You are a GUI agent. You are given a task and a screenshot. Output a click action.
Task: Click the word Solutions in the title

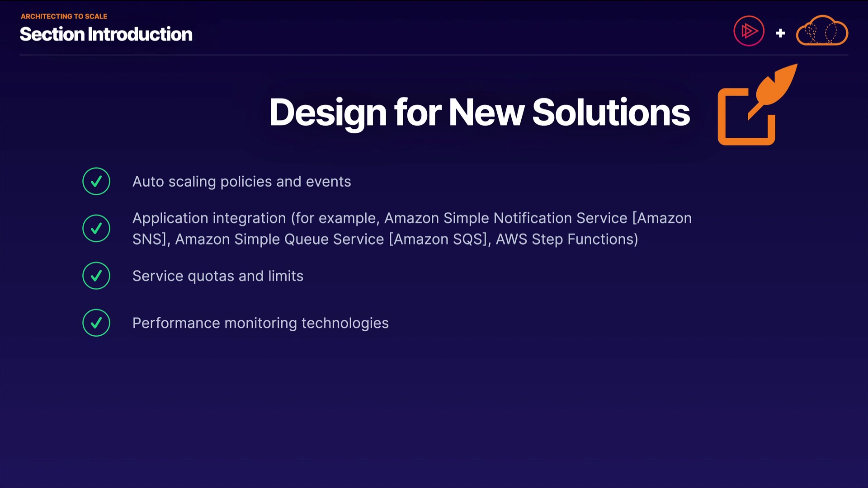coord(611,112)
